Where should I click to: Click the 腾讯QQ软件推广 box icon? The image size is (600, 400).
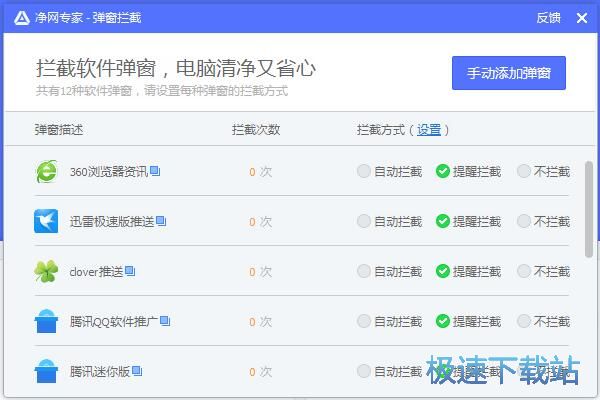[x=46, y=321]
